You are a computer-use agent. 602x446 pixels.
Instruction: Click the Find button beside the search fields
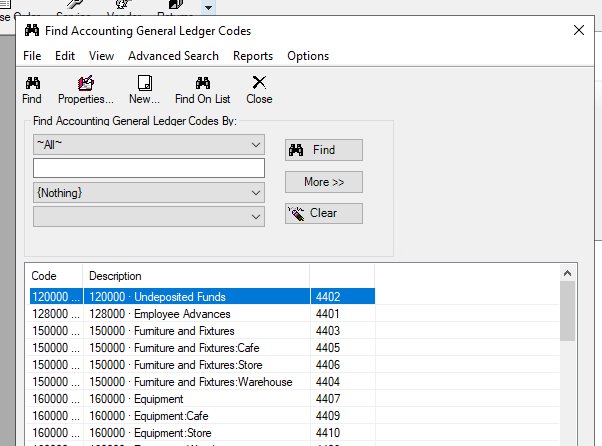pyautogui.click(x=324, y=150)
